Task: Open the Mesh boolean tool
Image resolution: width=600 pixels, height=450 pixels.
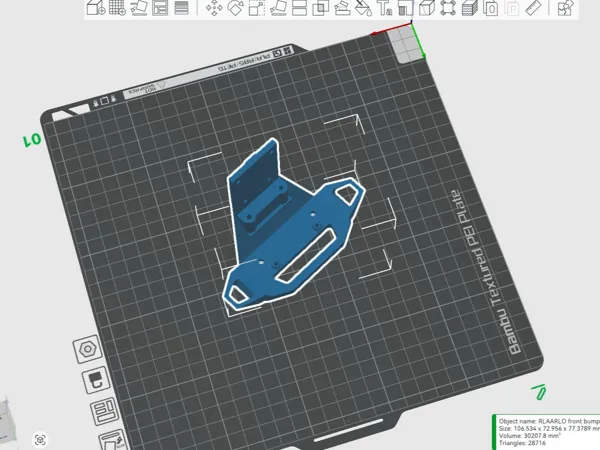Action: point(321,8)
